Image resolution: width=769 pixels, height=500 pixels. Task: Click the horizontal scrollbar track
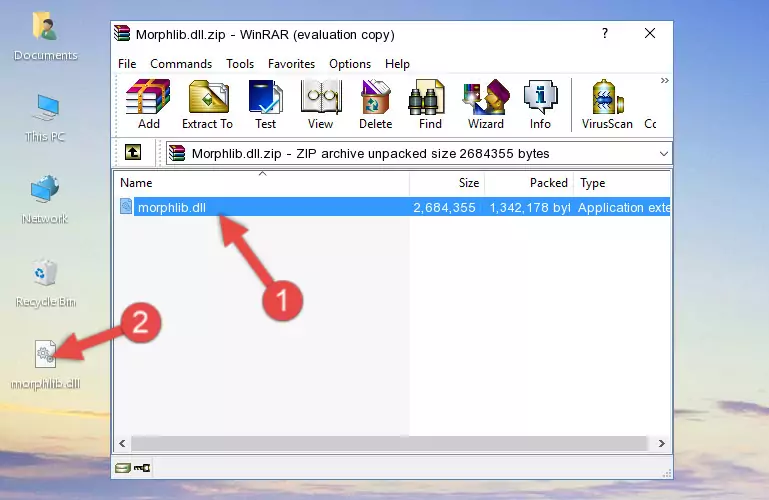(x=389, y=443)
